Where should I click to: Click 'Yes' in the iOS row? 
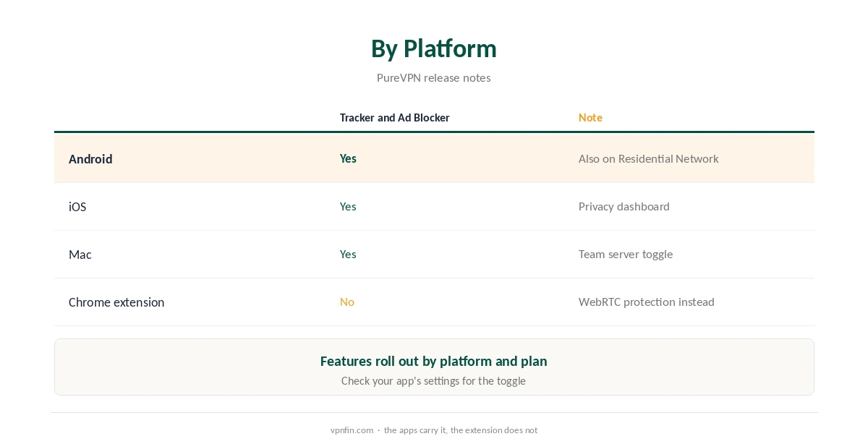348,206
